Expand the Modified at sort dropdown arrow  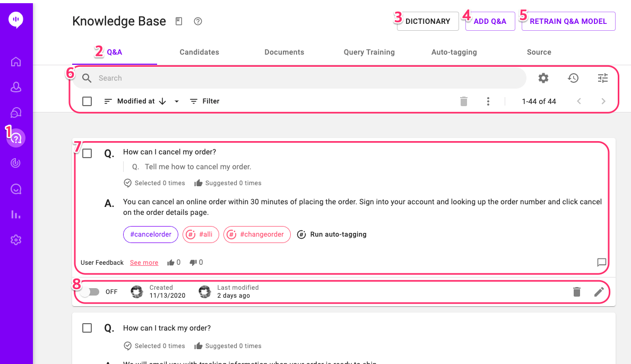[x=176, y=101]
